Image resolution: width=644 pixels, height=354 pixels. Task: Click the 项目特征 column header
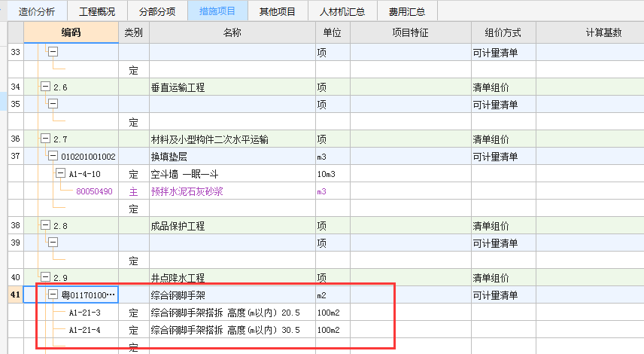coord(410,32)
